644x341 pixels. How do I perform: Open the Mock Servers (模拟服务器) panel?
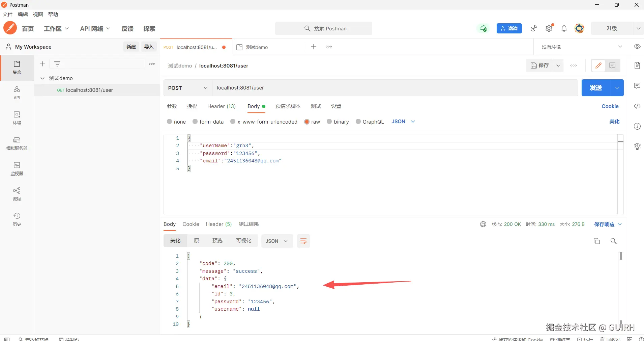(17, 143)
